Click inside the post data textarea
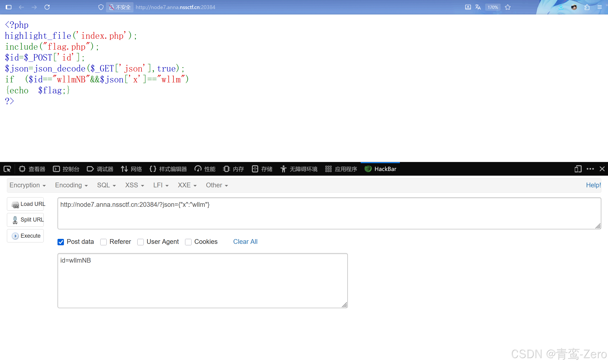Screen dimensions: 608x364 [x=202, y=280]
